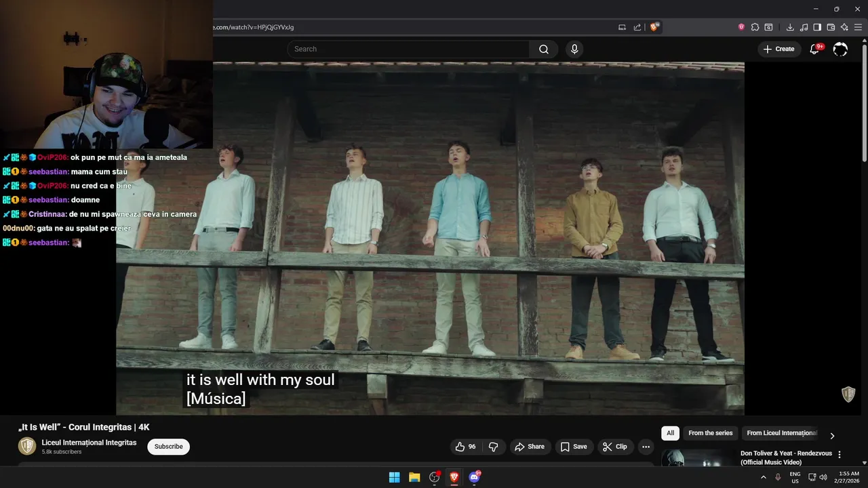Click the video title It Is Well
This screenshot has height=488, width=868.
(83, 427)
